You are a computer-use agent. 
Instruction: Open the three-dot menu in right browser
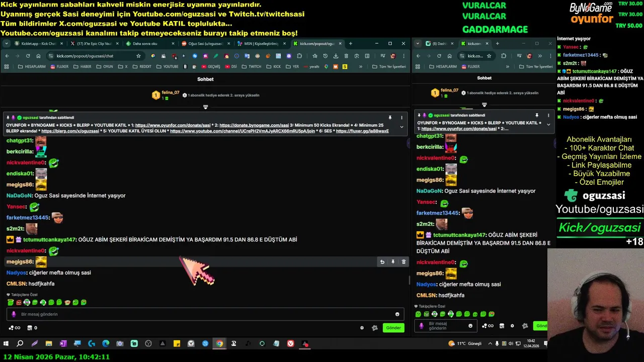tap(549, 56)
